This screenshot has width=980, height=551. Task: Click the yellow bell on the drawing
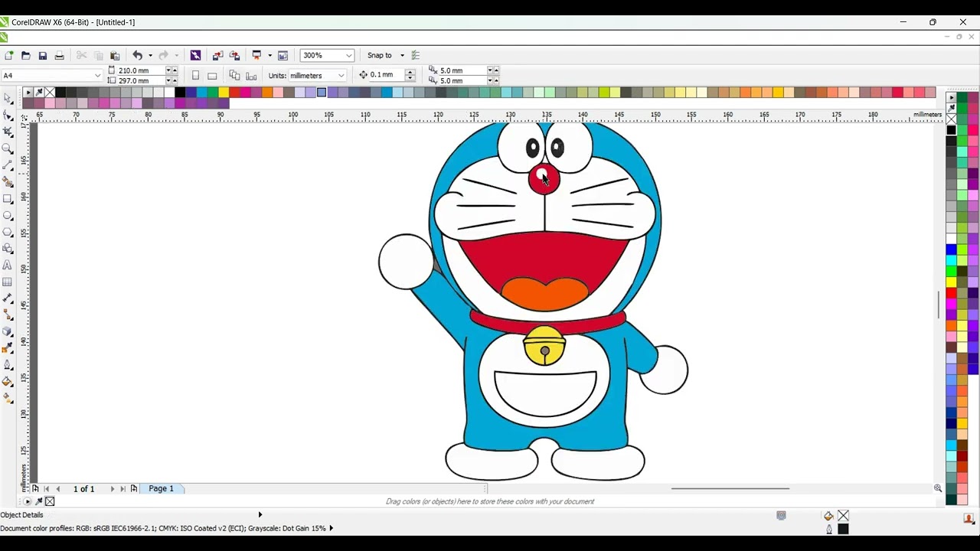click(x=544, y=346)
